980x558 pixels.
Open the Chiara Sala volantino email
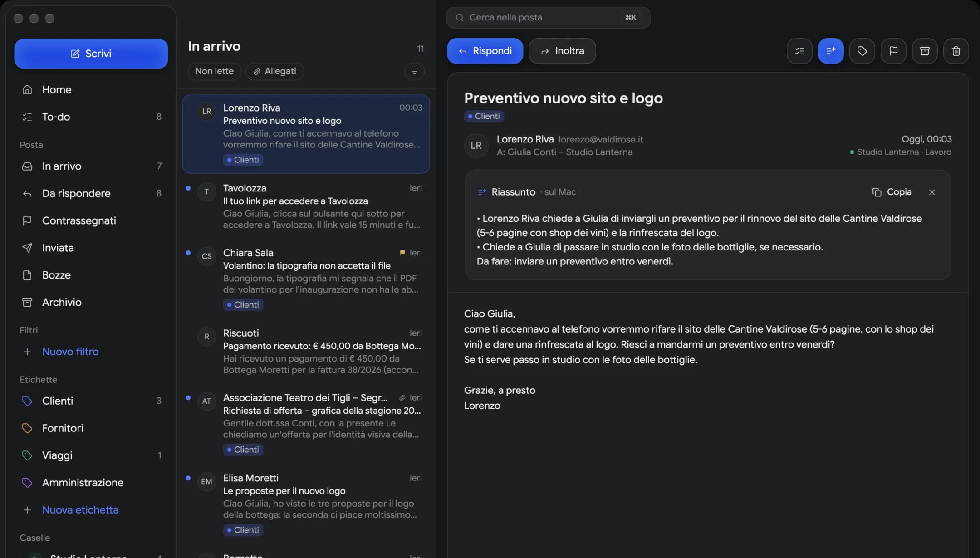click(x=306, y=278)
